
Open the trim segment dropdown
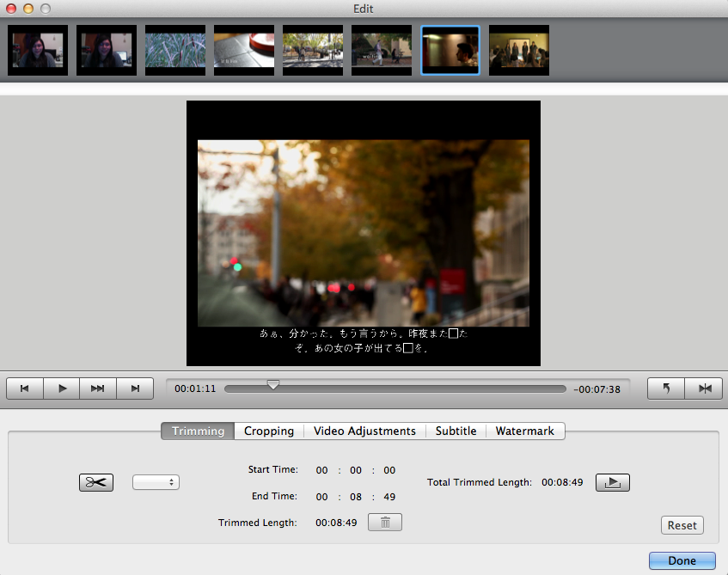[x=156, y=482]
